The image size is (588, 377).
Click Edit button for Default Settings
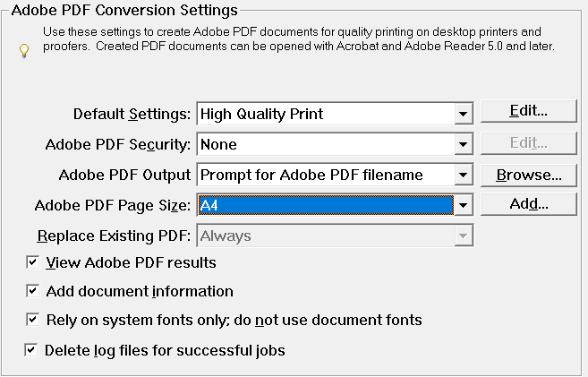[x=528, y=111]
